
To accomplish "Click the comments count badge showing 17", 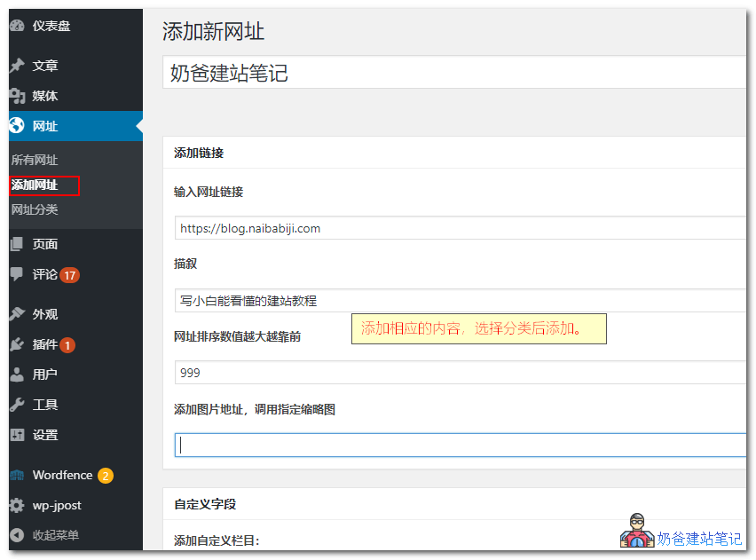I will click(x=68, y=275).
